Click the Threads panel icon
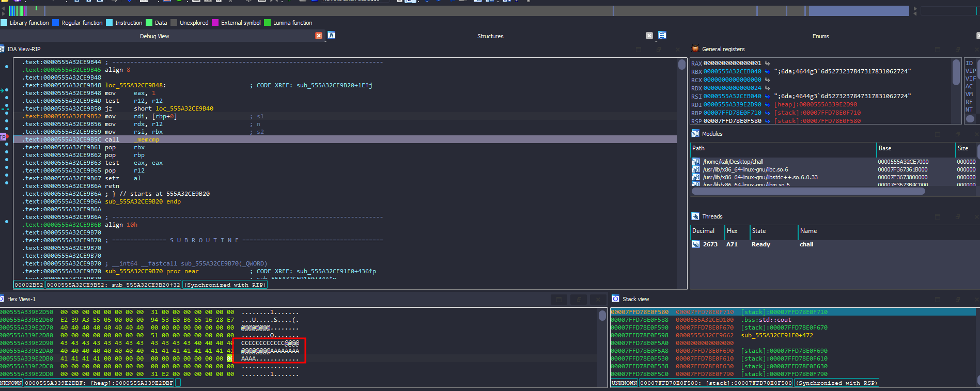 (695, 216)
